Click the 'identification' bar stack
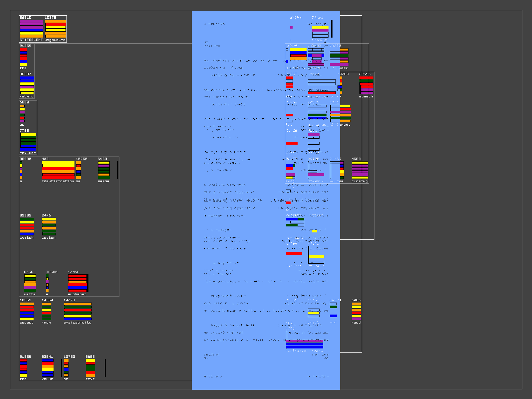The height and width of the screenshot is (399, 532). click(x=58, y=170)
